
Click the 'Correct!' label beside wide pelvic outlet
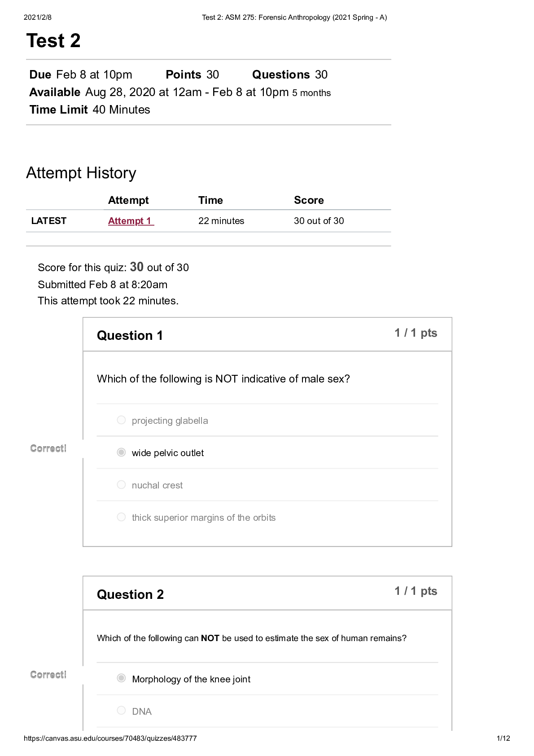[48, 448]
